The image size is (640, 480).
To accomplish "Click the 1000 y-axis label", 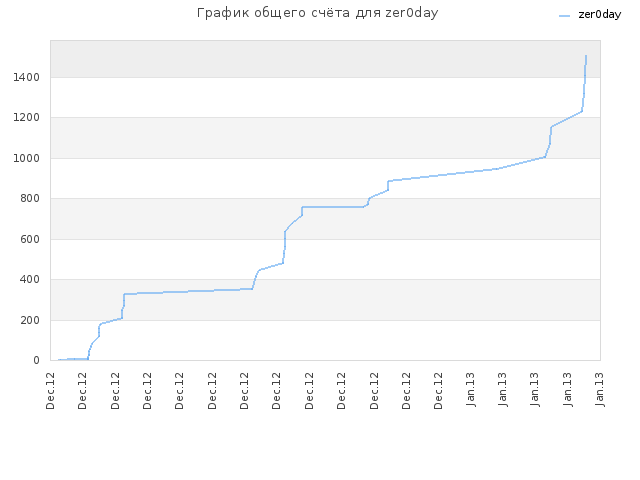I will point(26,158).
